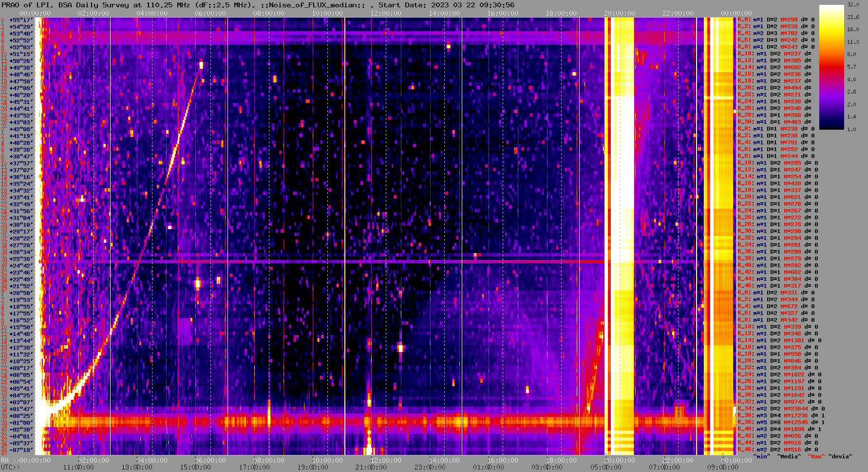The width and height of the screenshot is (868, 472).
Task: Click the declination label +42°08'
Action: click(x=21, y=129)
